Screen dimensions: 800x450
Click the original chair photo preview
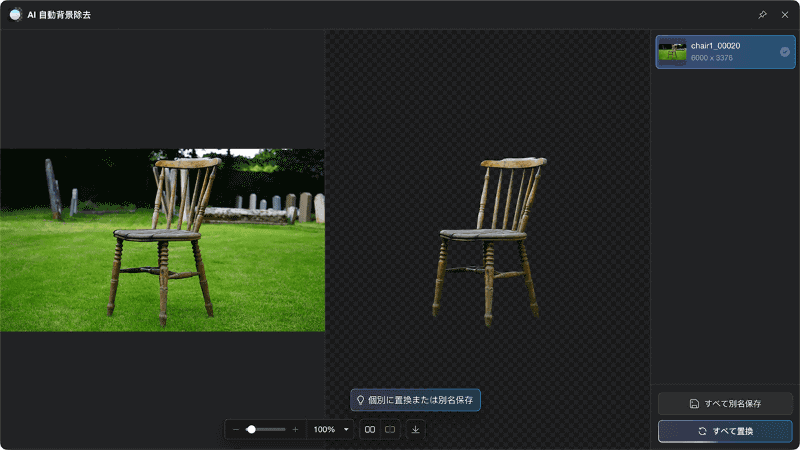point(162,240)
